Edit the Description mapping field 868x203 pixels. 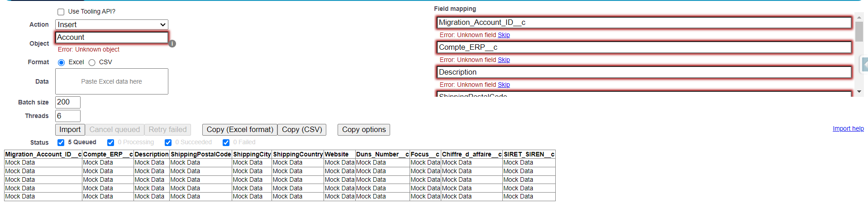(644, 72)
